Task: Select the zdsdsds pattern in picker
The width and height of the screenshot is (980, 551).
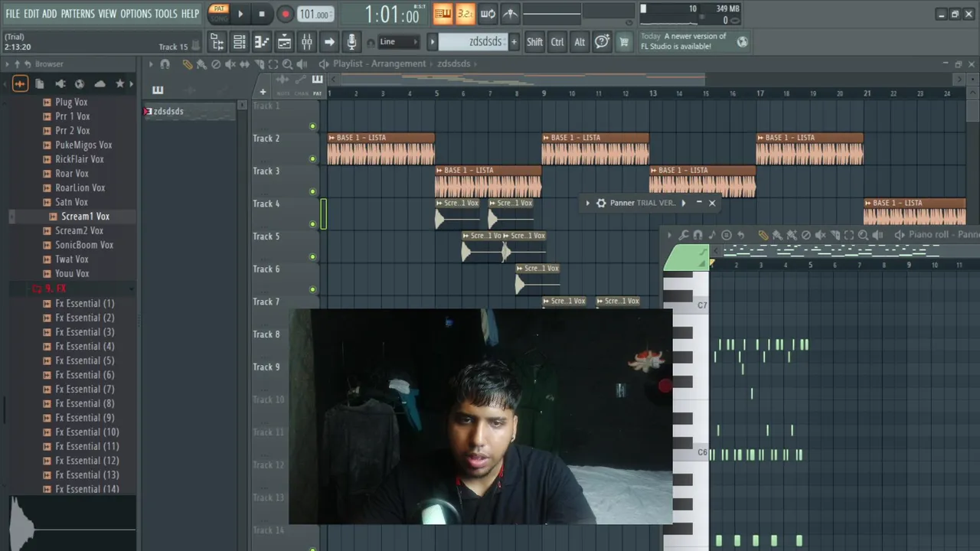Action: pyautogui.click(x=189, y=111)
